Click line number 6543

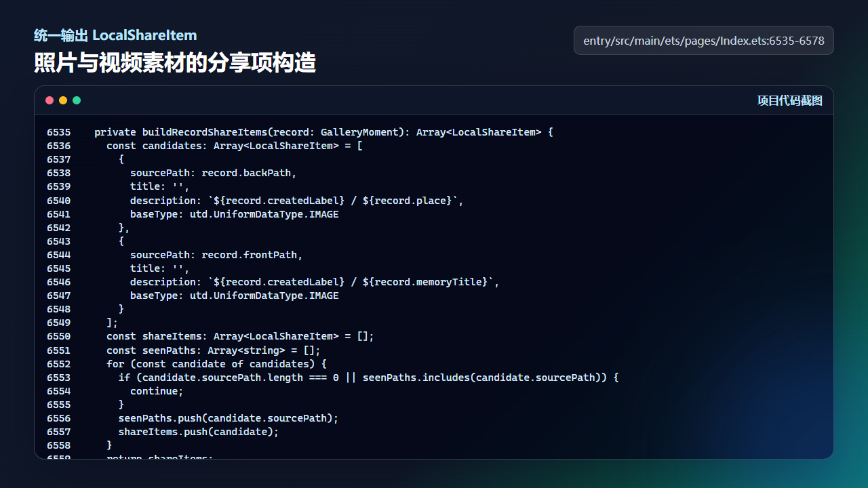coord(59,241)
